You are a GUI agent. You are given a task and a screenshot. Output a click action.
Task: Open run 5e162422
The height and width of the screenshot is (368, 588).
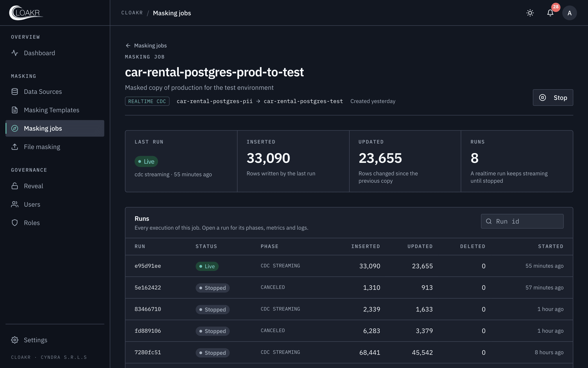pyautogui.click(x=148, y=287)
